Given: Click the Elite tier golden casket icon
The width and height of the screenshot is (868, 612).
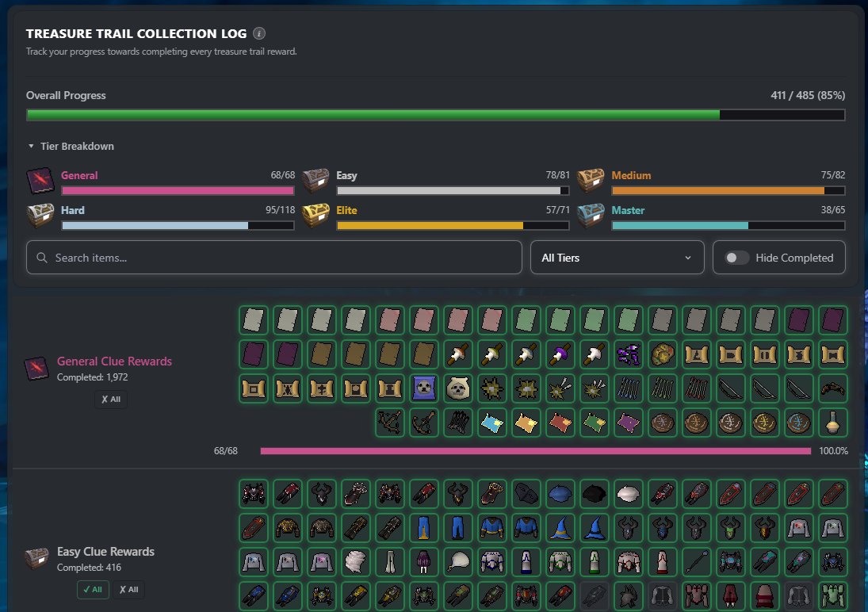Looking at the screenshot, I should (316, 216).
